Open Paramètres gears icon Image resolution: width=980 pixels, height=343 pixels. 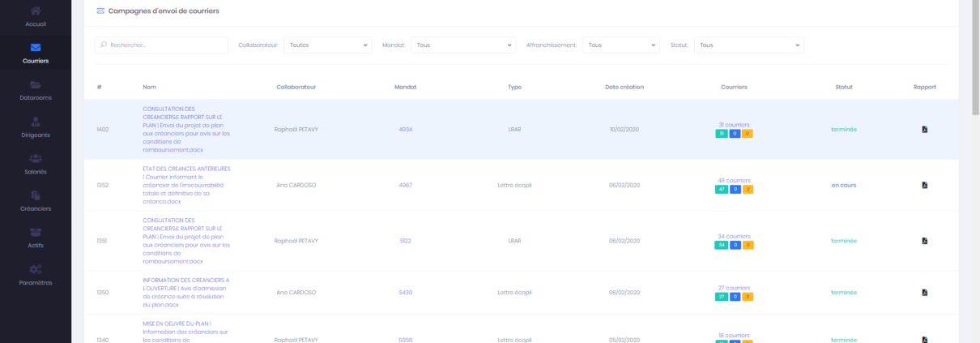(36, 269)
